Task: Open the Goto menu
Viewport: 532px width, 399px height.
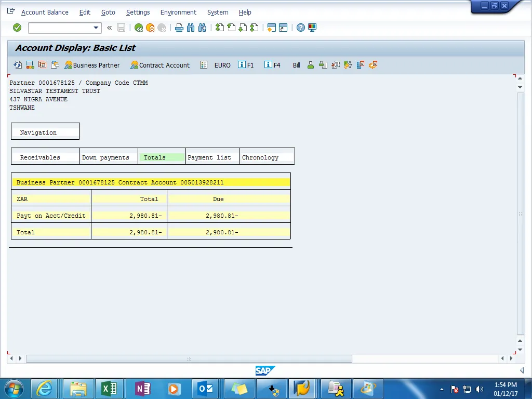Action: tap(108, 12)
